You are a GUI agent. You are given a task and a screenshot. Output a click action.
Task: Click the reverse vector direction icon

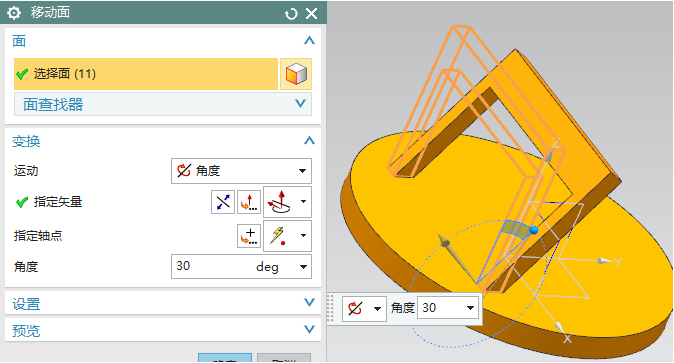(223, 202)
